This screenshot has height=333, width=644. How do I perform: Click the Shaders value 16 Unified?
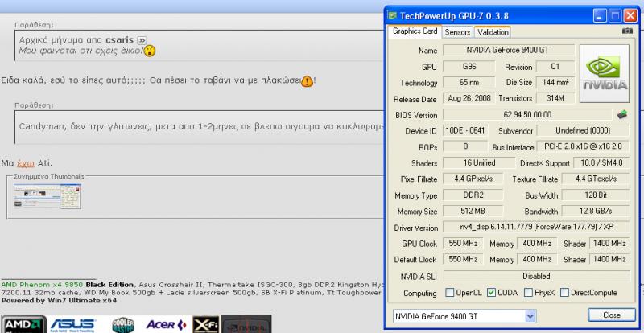[479, 162]
